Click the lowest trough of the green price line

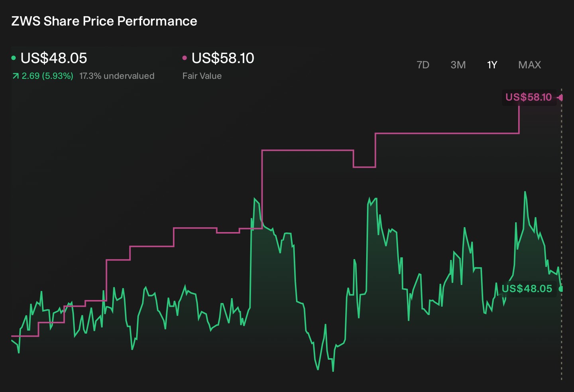pyautogui.click(x=333, y=371)
